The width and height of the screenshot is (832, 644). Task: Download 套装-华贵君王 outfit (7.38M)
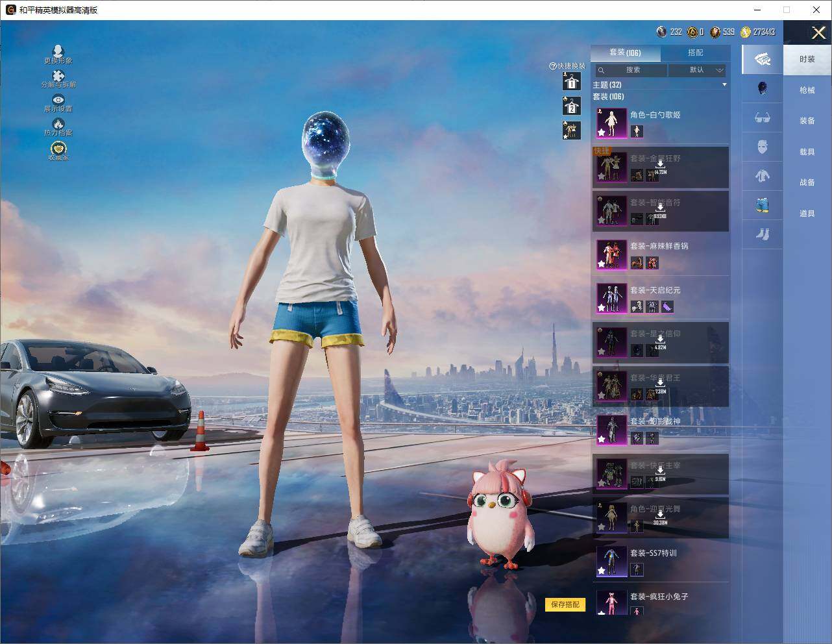pyautogui.click(x=660, y=386)
